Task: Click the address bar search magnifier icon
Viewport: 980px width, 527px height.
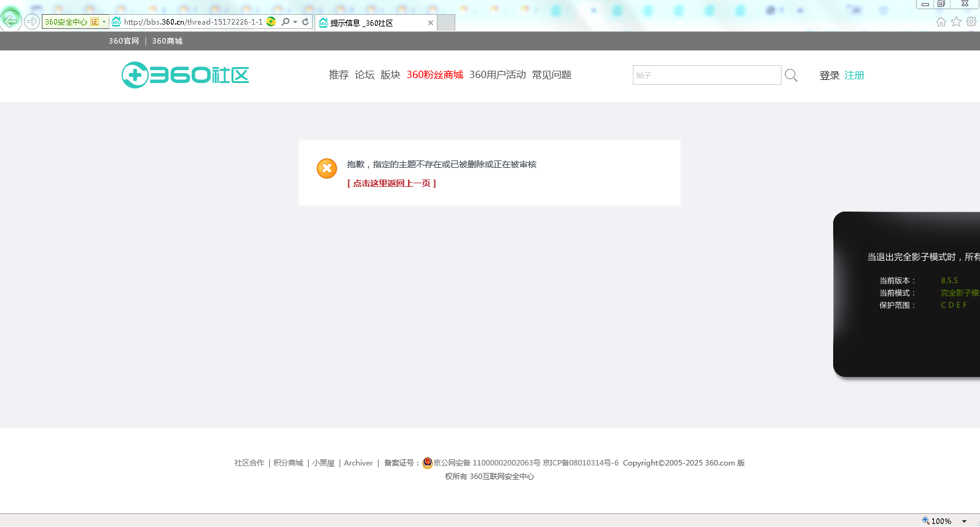Action: (285, 22)
